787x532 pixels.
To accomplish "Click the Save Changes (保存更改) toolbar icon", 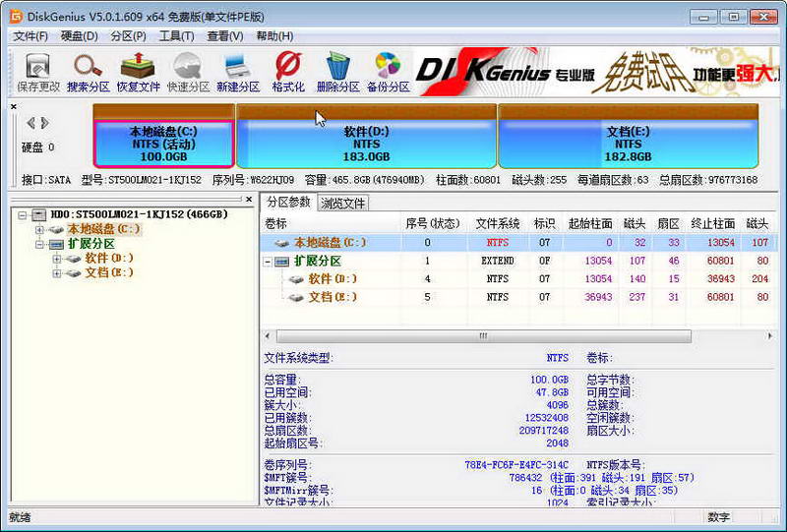I will [38, 73].
